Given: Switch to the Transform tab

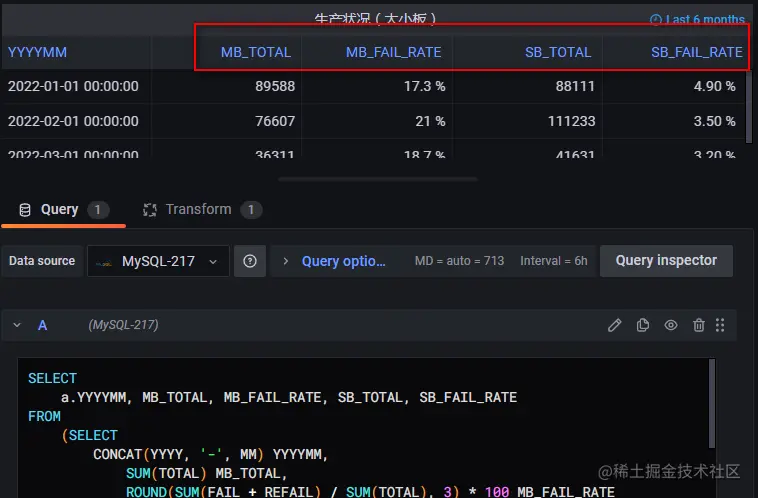Looking at the screenshot, I should [202, 210].
